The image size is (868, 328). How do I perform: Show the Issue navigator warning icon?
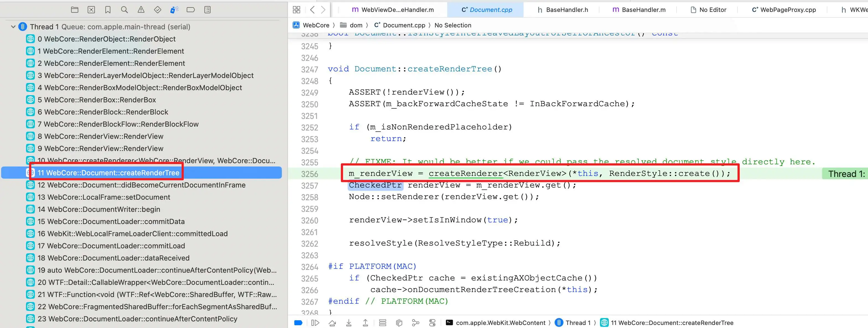pyautogui.click(x=141, y=10)
